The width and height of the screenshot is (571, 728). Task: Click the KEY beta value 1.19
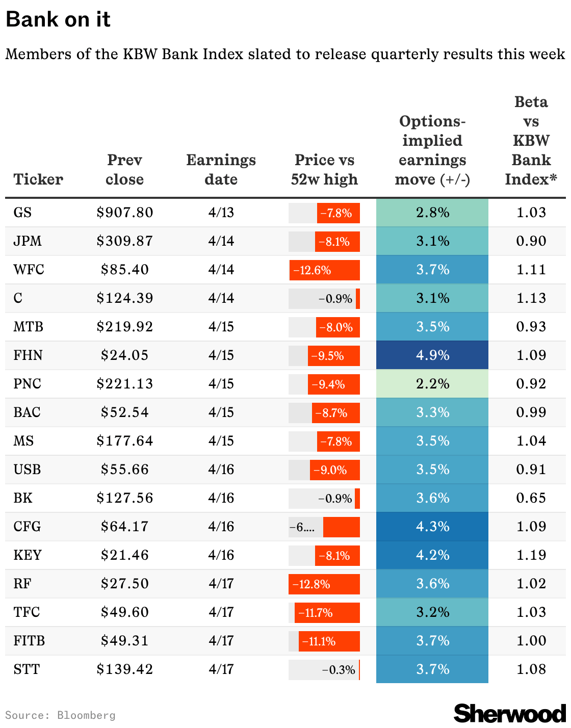coord(531,555)
